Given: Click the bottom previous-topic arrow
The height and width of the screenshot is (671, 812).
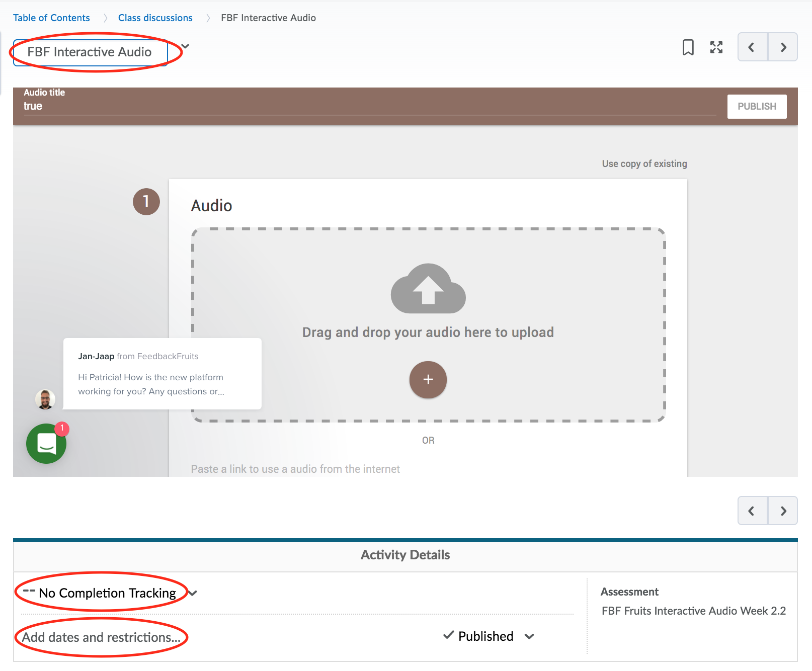Looking at the screenshot, I should (x=752, y=511).
